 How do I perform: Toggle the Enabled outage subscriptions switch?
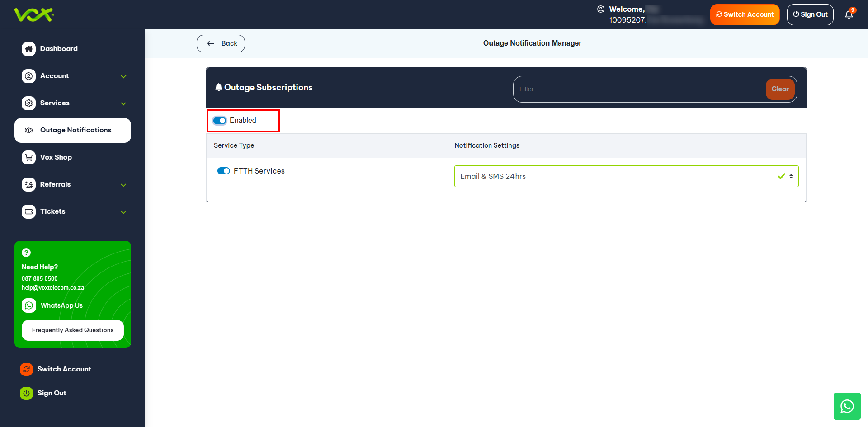coord(220,121)
